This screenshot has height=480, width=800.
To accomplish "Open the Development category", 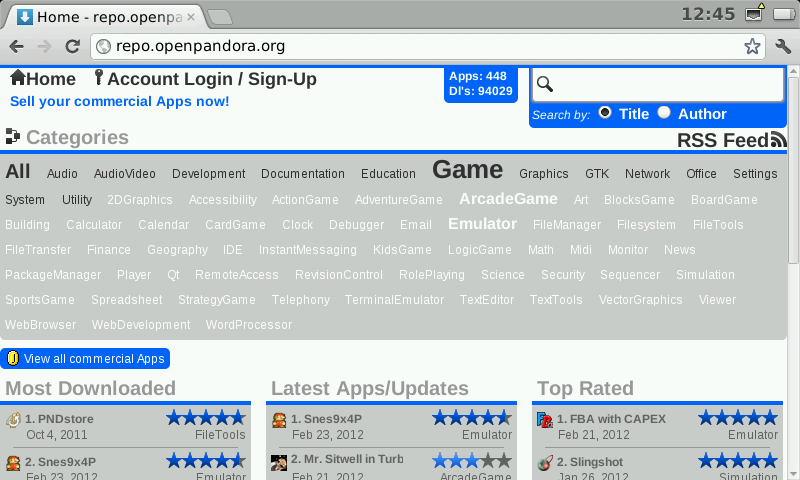I will 209,174.
